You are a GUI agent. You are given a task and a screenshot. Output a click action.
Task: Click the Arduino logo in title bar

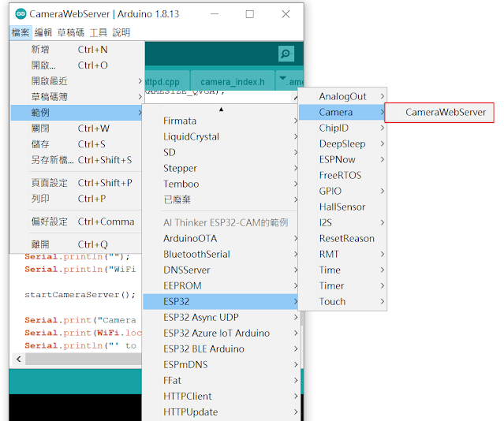[21, 14]
